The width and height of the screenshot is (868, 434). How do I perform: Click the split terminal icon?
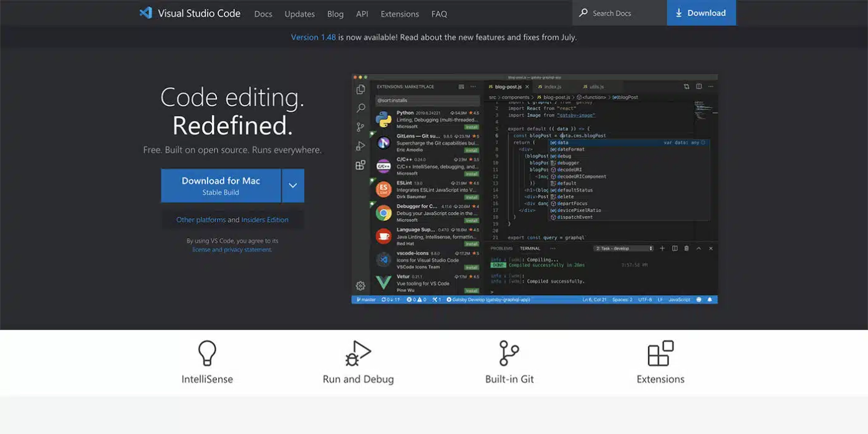675,248
